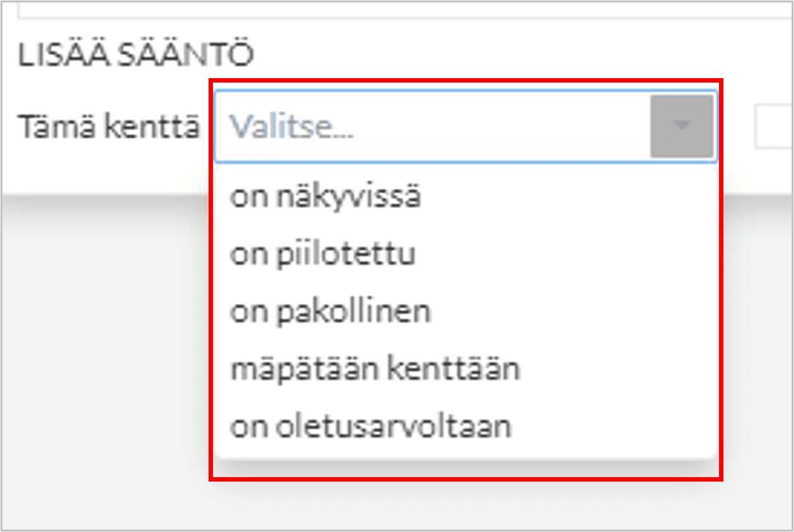Set a default value via "on oletusarvoltaan"
This screenshot has height=532, width=794.
click(x=371, y=427)
